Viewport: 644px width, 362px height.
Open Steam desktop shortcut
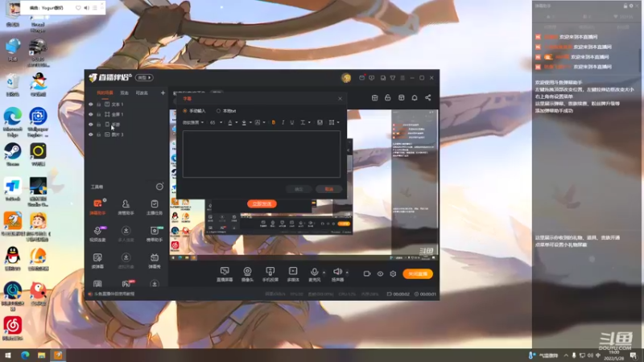point(13,154)
